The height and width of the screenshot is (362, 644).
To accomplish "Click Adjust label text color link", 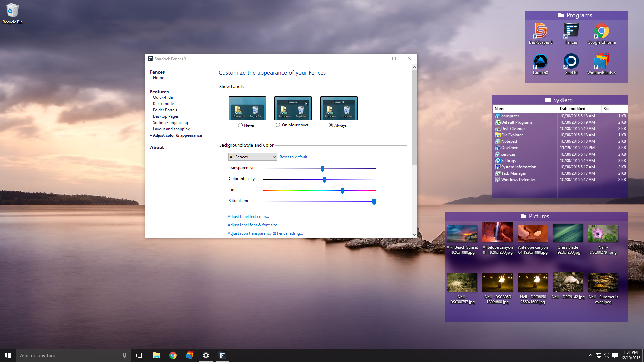I will pyautogui.click(x=249, y=216).
